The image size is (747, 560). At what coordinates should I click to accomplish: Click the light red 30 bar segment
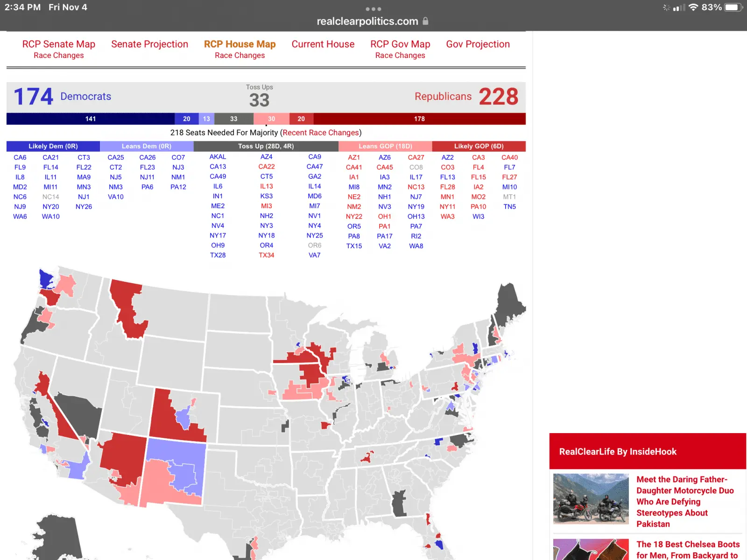(x=271, y=119)
